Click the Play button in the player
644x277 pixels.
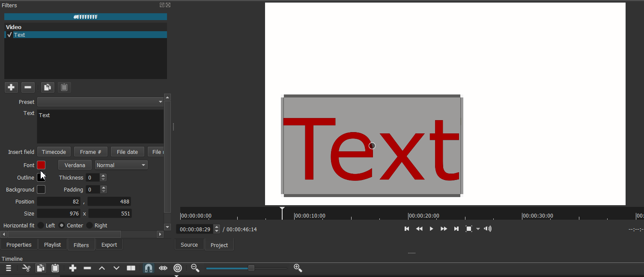pyautogui.click(x=431, y=229)
